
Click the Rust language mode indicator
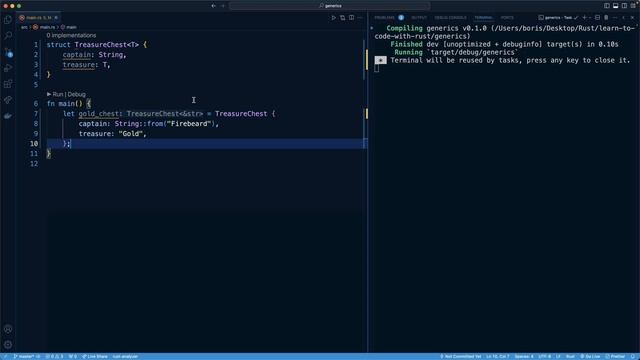tap(570, 356)
